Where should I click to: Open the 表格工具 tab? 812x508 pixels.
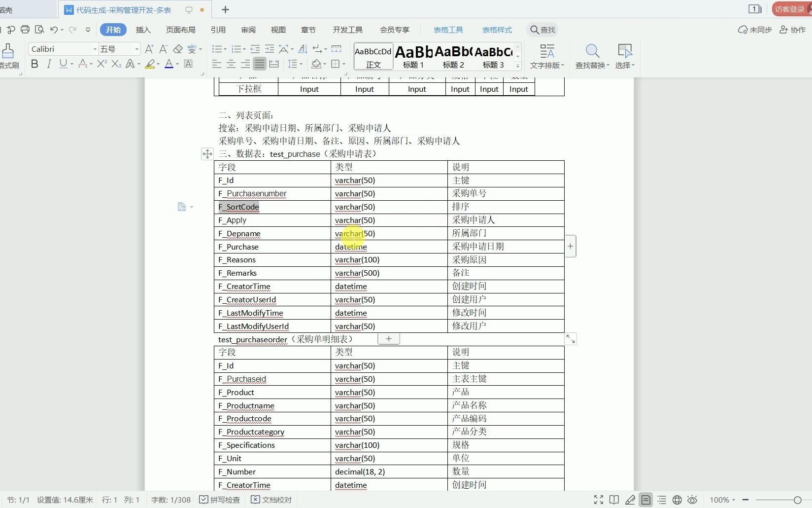pyautogui.click(x=448, y=30)
